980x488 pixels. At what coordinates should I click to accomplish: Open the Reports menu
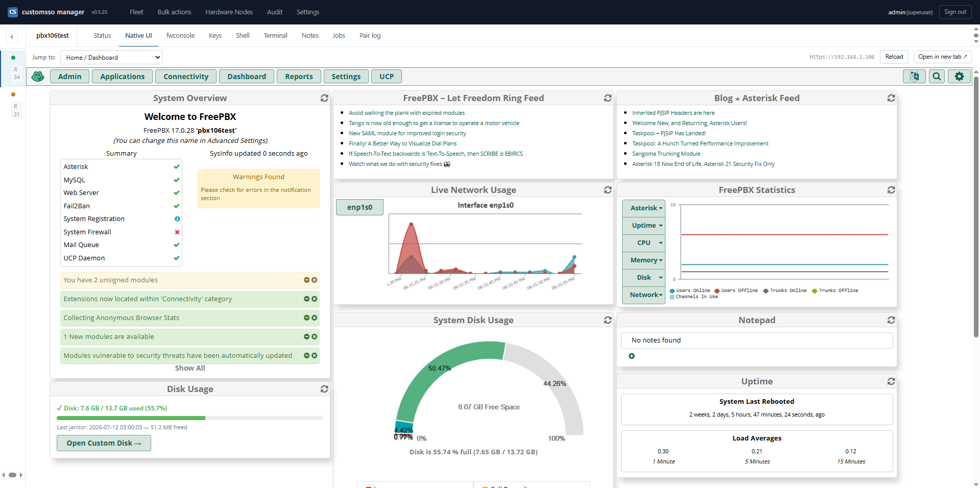pos(299,77)
